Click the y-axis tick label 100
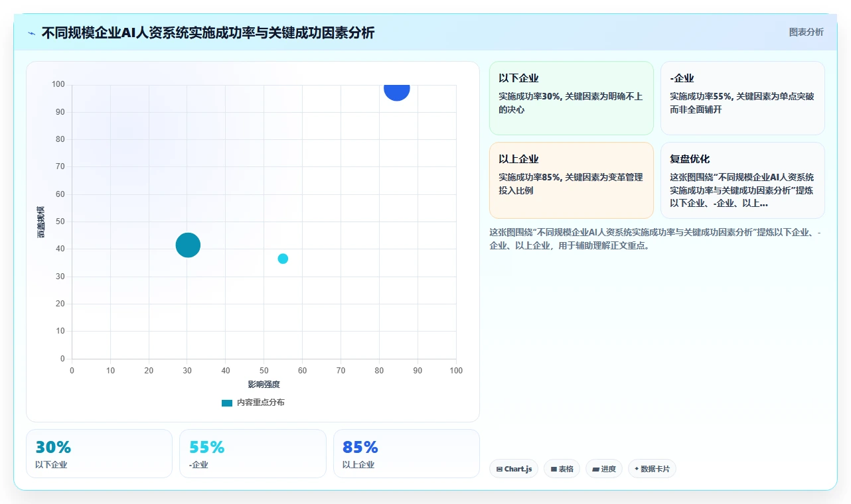The width and height of the screenshot is (851, 504). 58,84
